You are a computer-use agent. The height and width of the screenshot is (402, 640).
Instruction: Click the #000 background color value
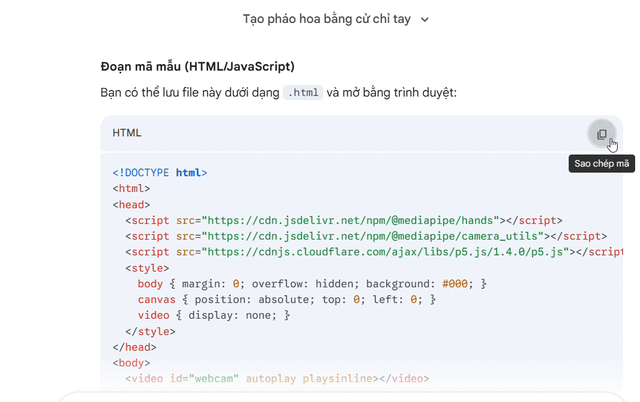pos(458,284)
